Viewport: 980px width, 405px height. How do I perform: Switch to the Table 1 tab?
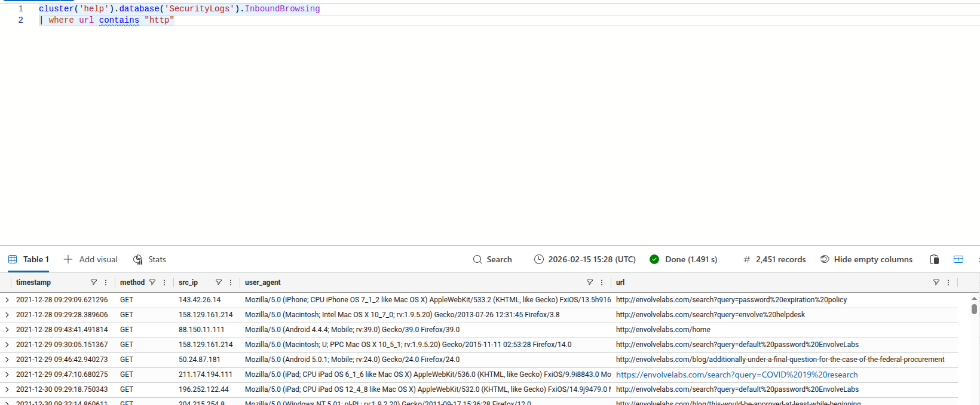(x=29, y=259)
